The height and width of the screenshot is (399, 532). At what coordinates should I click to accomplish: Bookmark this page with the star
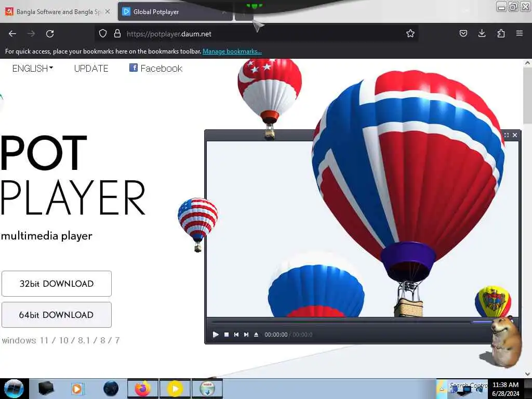[x=410, y=33]
